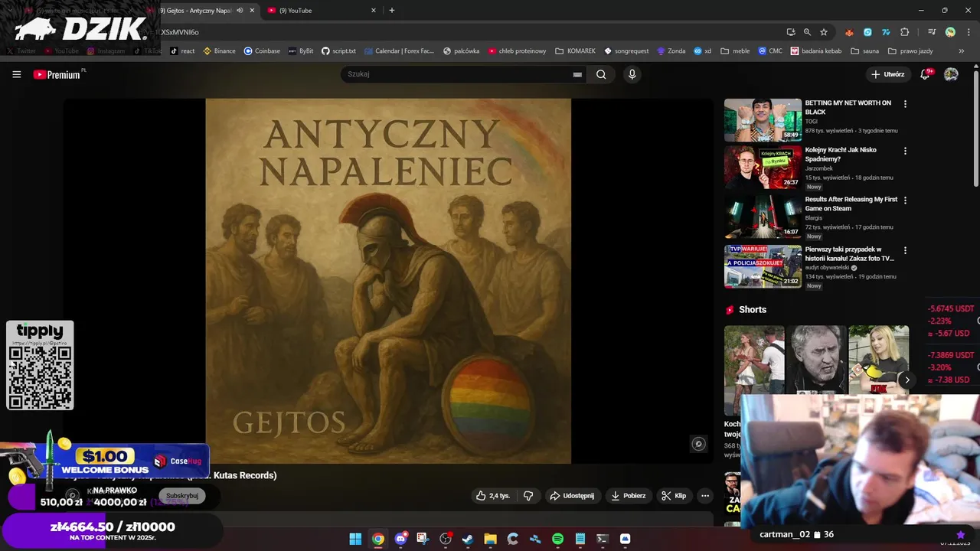Open Windows Start menu
Image resolution: width=980 pixels, height=551 pixels.
[355, 539]
